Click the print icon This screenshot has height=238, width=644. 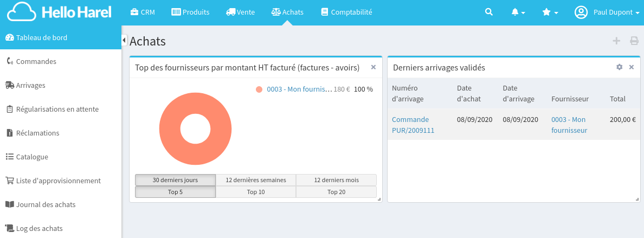[634, 41]
